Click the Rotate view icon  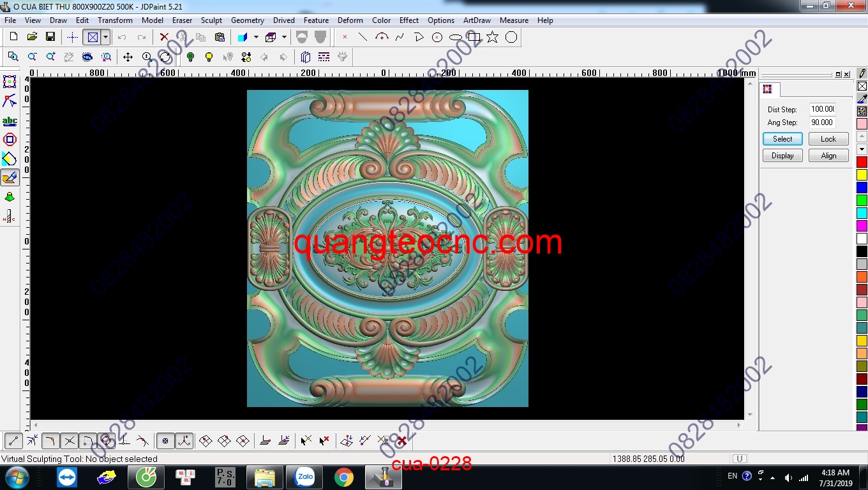(x=165, y=56)
